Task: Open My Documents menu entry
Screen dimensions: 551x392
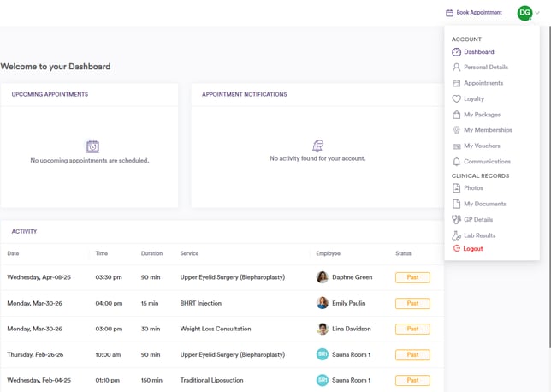Action: click(484, 204)
